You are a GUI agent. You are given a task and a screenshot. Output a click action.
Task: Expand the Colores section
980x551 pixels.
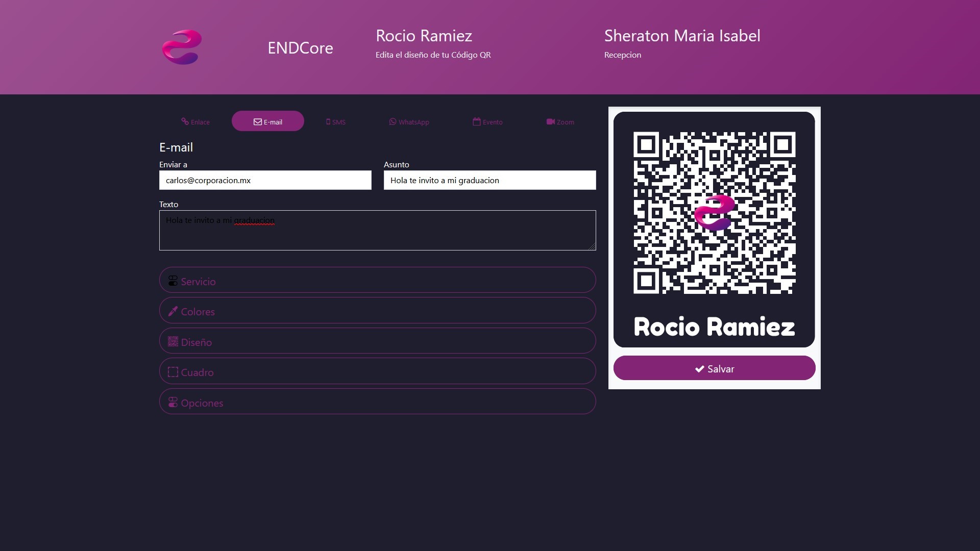pyautogui.click(x=378, y=310)
